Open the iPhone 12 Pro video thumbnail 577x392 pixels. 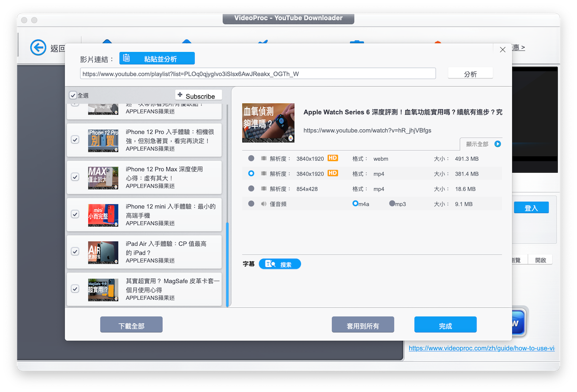[103, 140]
